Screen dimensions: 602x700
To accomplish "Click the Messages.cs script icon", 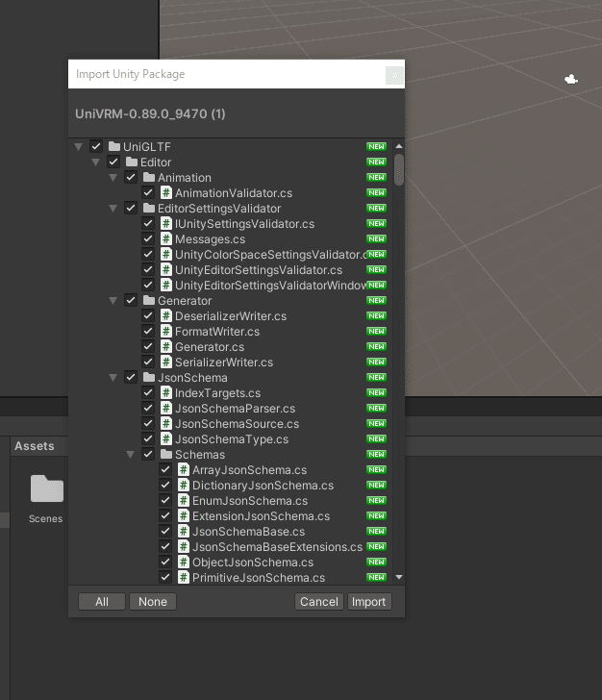I will (x=166, y=238).
